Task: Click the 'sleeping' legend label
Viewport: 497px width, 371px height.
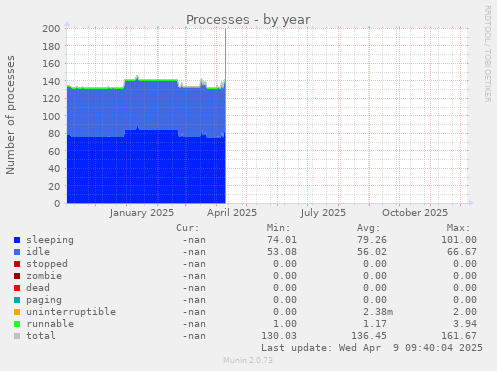Action: [50, 240]
